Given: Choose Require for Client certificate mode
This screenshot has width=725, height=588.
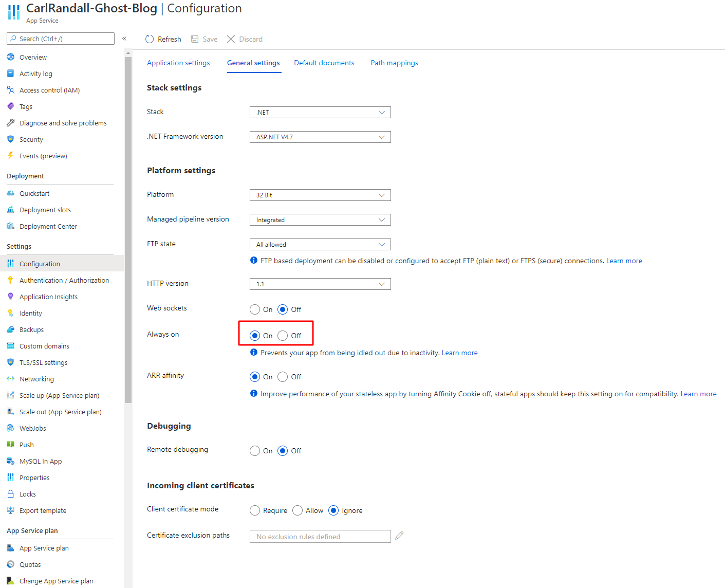Looking at the screenshot, I should (x=255, y=510).
